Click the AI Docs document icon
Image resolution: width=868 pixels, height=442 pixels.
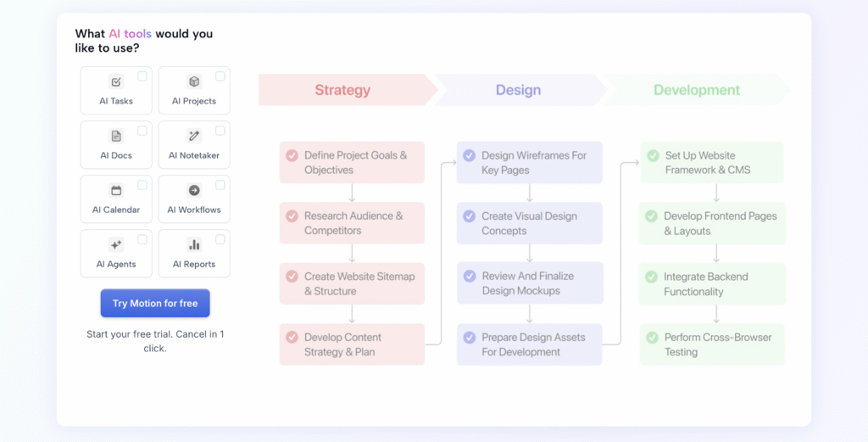(x=116, y=136)
